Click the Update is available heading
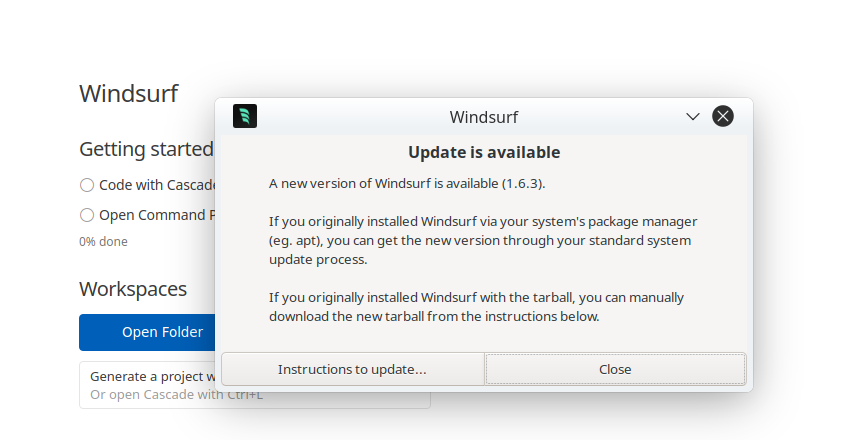Image resolution: width=861 pixels, height=440 pixels. tap(484, 153)
